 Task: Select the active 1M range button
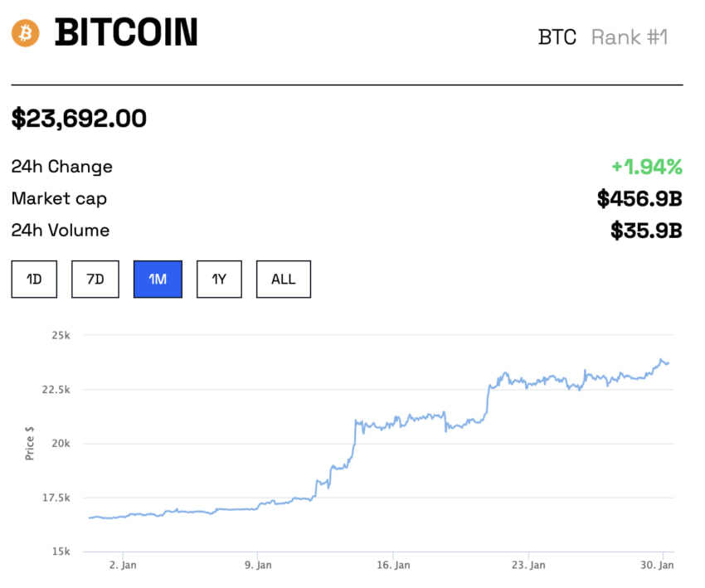pos(158,279)
